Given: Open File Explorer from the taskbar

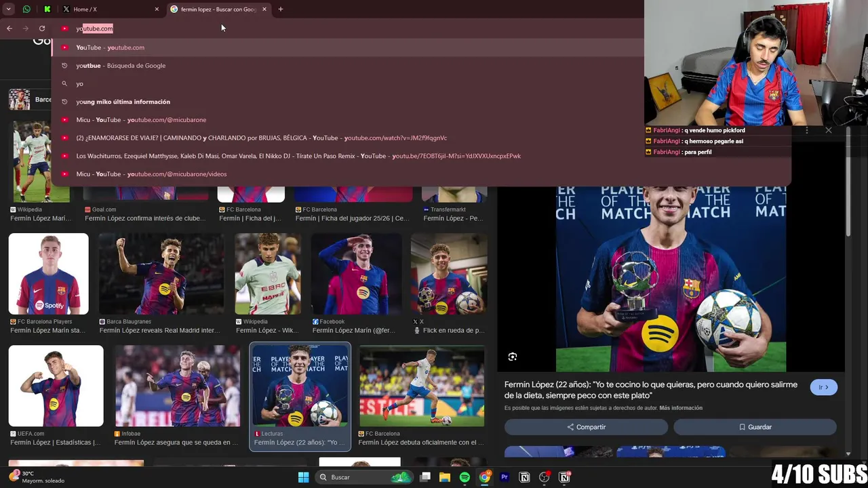Looking at the screenshot, I should [445, 477].
